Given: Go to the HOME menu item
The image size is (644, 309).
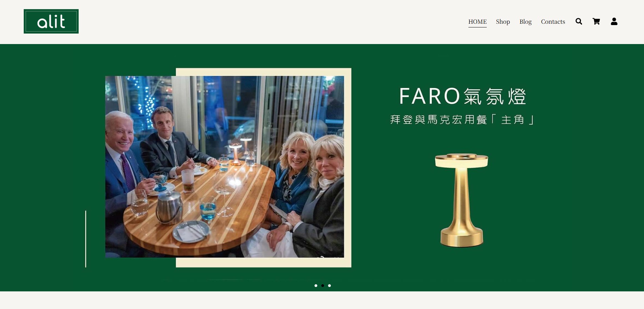Looking at the screenshot, I should click(477, 22).
